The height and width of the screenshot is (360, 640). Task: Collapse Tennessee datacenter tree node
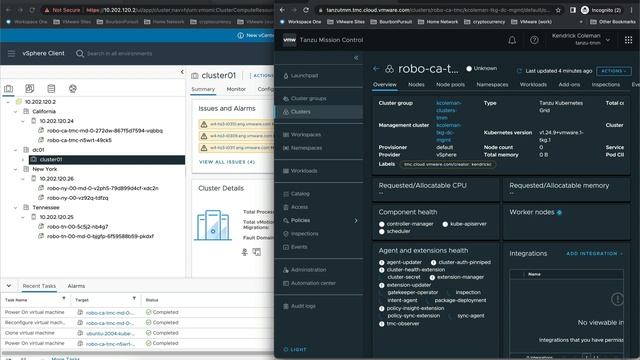coord(16,207)
